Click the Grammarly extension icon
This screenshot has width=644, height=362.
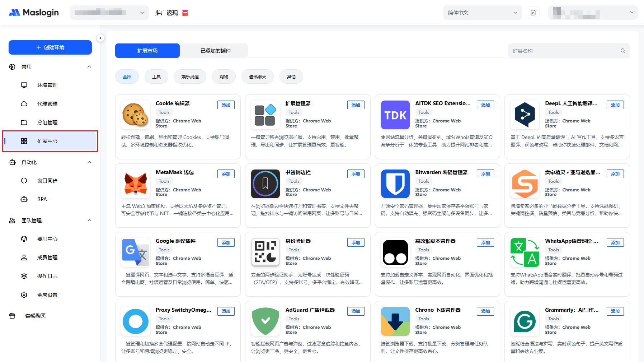point(525,321)
